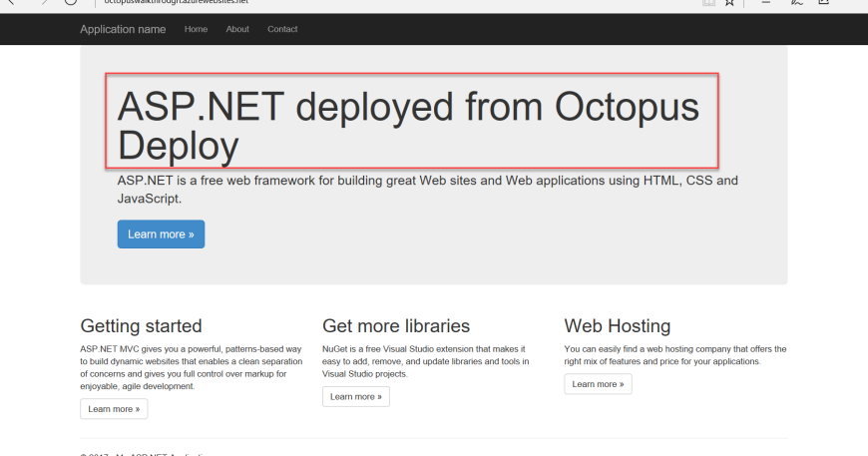
Task: Click the blue Learn more button
Action: (161, 234)
